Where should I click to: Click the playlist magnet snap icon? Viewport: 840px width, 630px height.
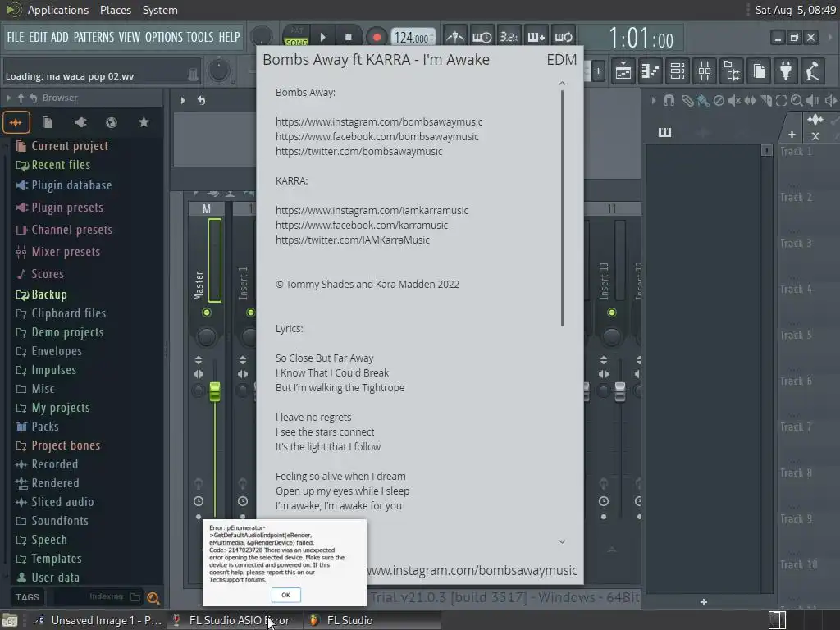point(669,100)
